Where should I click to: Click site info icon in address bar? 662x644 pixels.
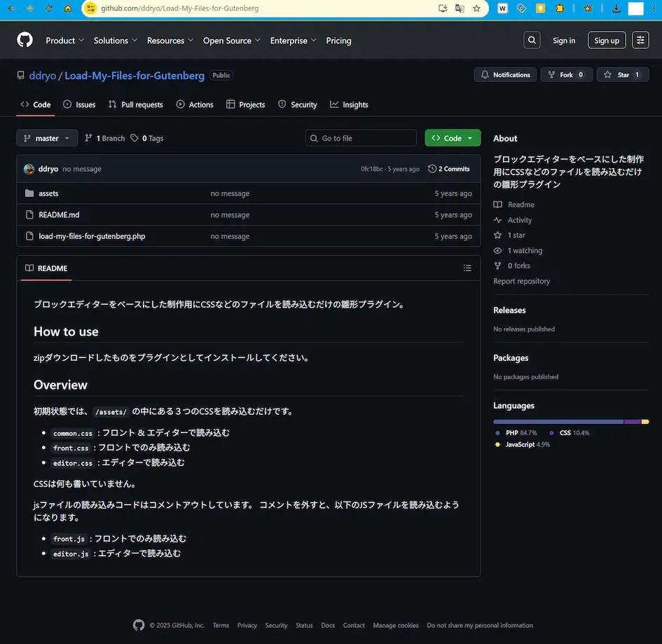point(91,8)
